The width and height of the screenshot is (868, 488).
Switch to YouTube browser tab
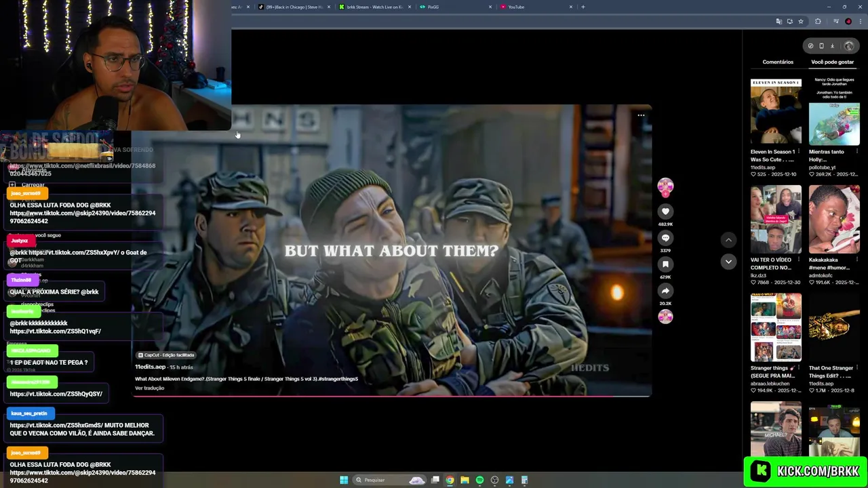click(536, 7)
